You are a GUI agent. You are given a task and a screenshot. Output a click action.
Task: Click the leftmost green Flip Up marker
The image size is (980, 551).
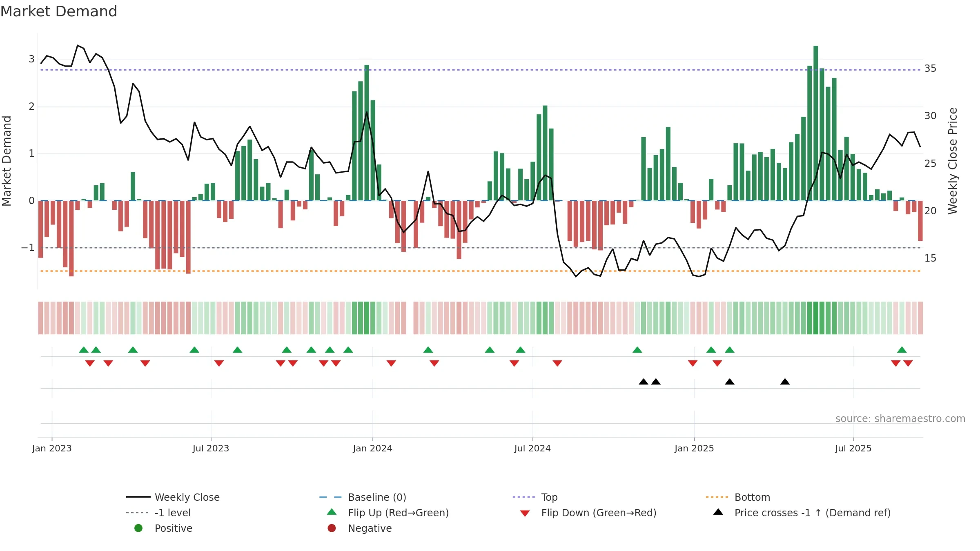[84, 350]
